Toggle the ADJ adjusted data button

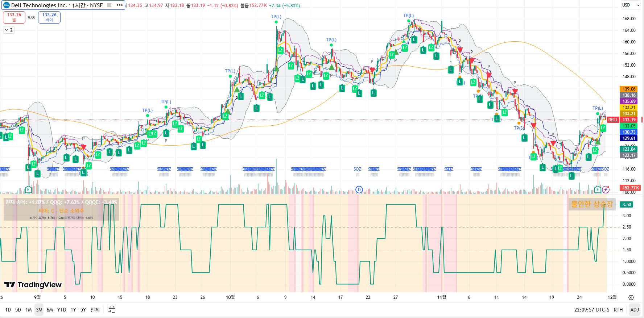[635, 310]
